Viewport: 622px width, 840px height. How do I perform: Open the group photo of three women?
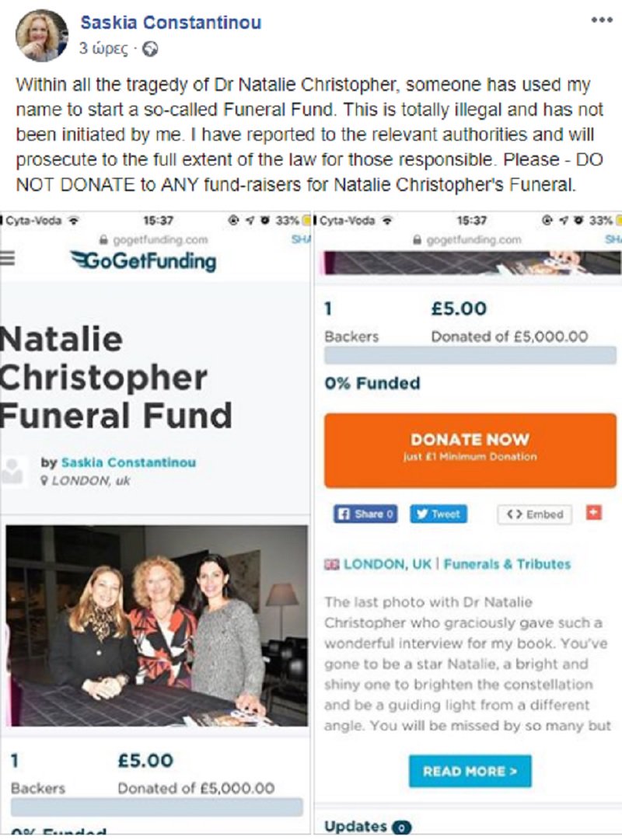pyautogui.click(x=157, y=626)
